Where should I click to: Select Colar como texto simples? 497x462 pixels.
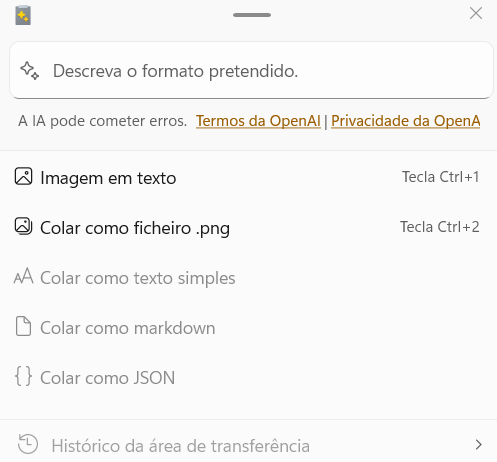coord(248,277)
